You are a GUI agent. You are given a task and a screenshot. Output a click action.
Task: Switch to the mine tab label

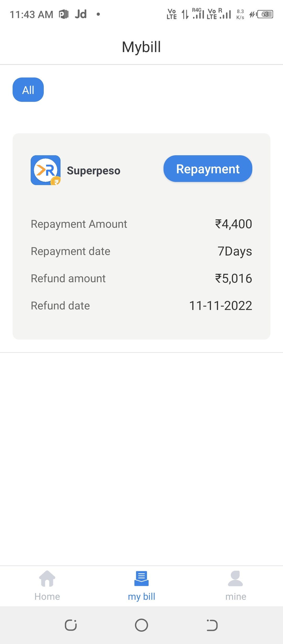[236, 597]
